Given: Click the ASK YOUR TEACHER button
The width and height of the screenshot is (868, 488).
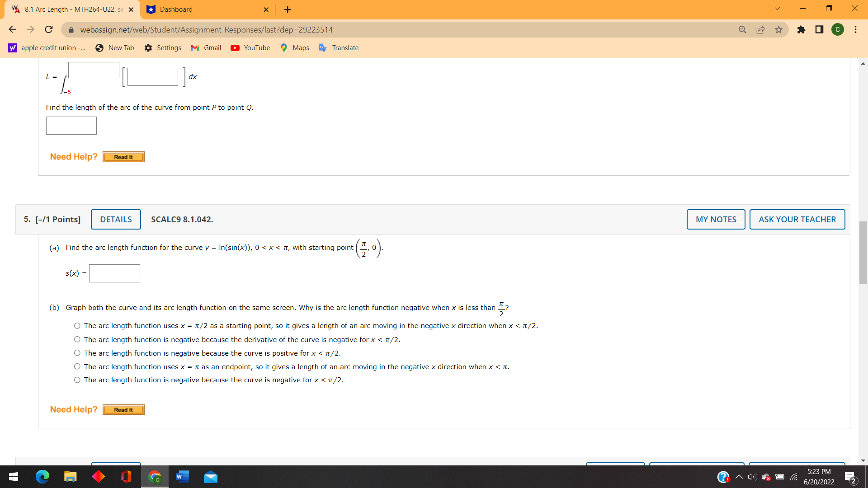Looking at the screenshot, I should pos(797,219).
